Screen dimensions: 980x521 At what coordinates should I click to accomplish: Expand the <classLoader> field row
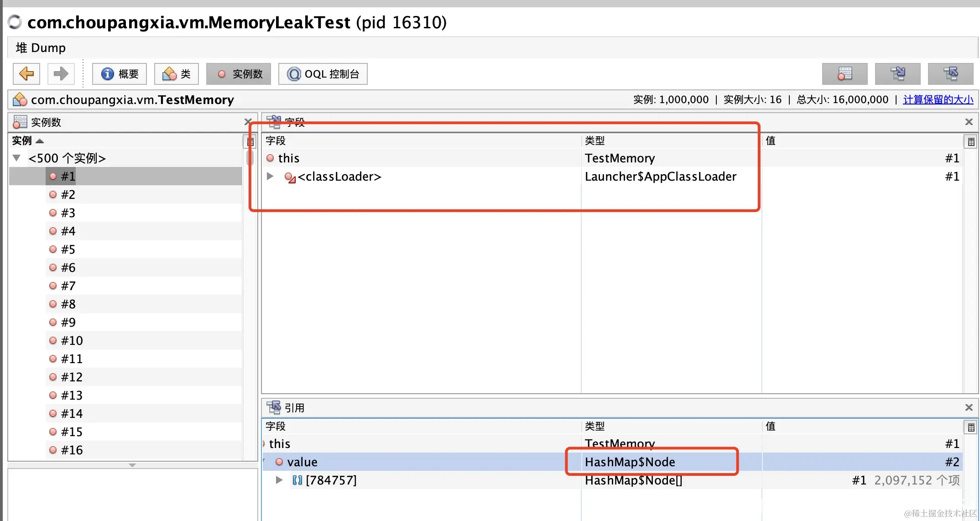(x=270, y=176)
